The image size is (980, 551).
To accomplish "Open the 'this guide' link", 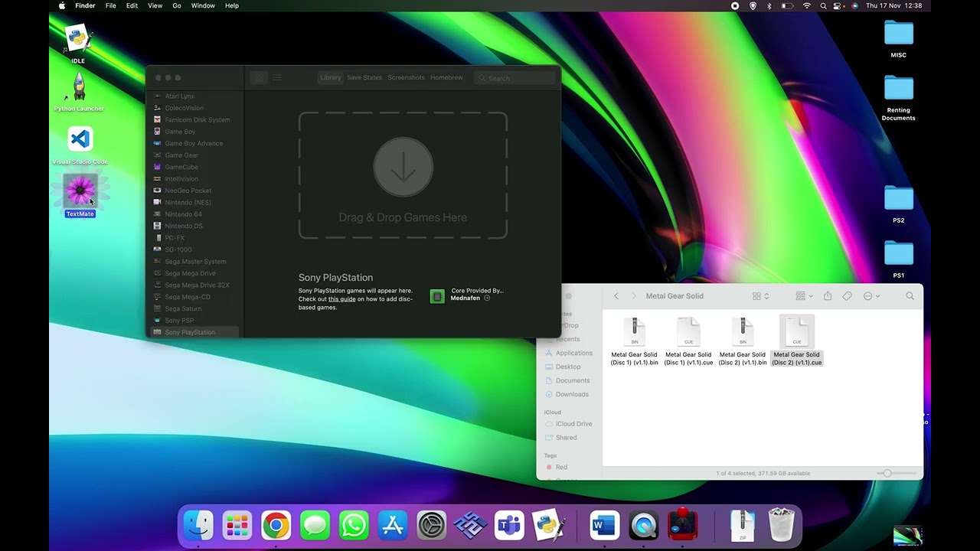I will 341,299.
